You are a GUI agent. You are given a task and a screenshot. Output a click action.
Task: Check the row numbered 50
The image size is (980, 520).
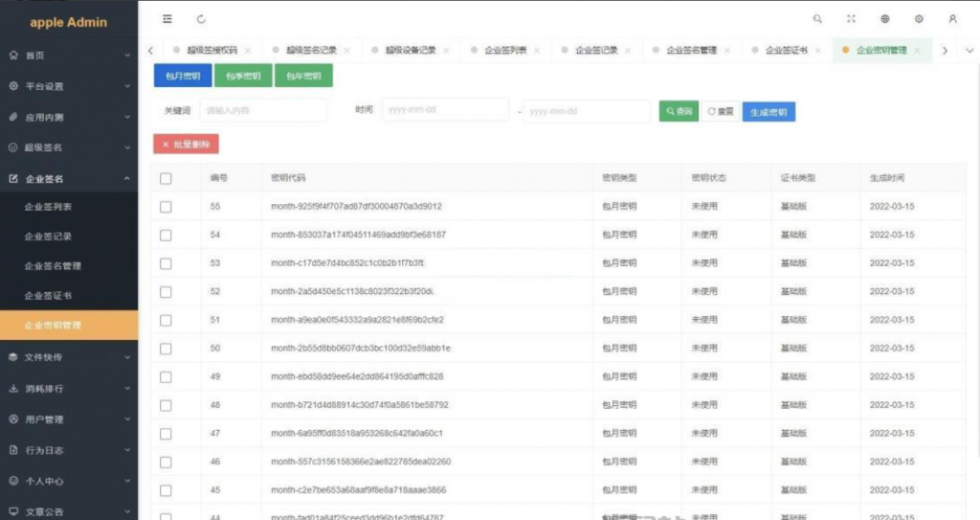tap(166, 349)
